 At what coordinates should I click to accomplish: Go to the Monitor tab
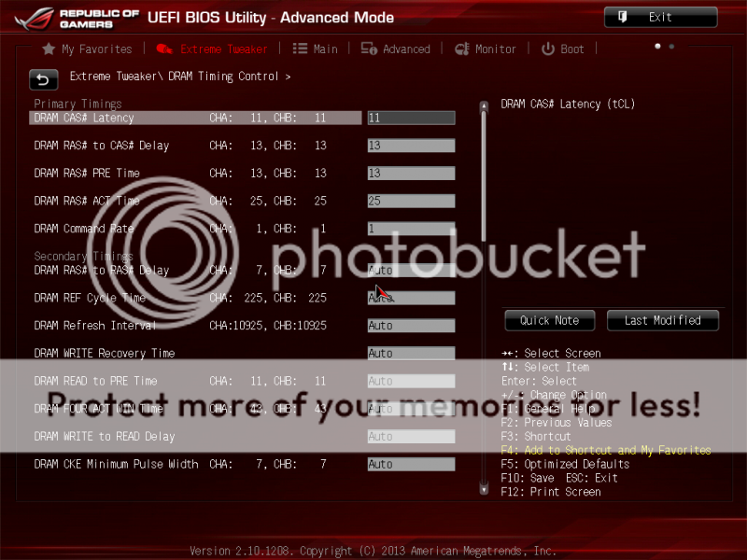(x=485, y=49)
